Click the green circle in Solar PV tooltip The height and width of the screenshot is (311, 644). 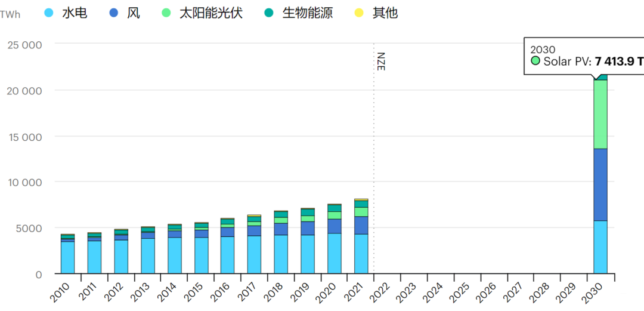(535, 61)
